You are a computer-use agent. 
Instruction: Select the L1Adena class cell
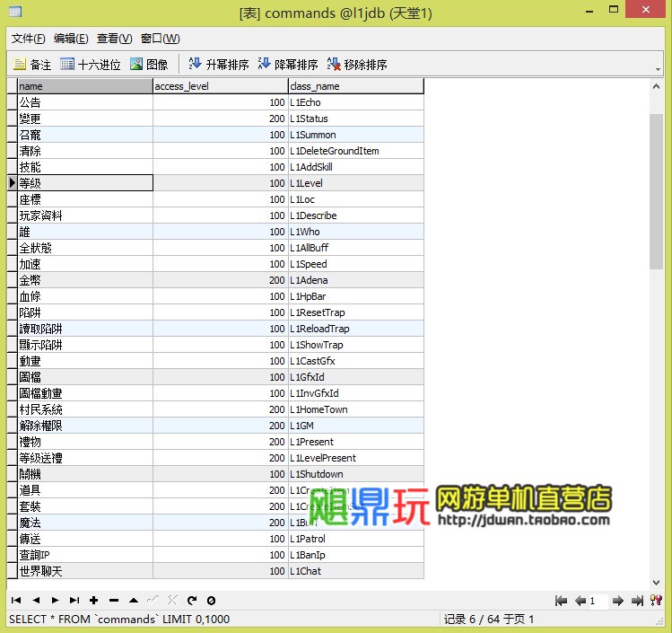(x=356, y=280)
